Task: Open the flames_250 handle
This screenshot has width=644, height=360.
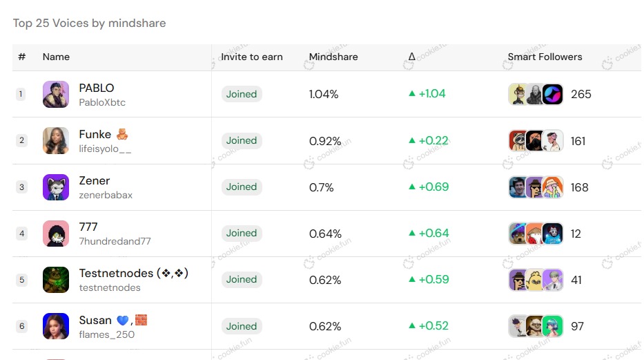Action: pos(107,334)
